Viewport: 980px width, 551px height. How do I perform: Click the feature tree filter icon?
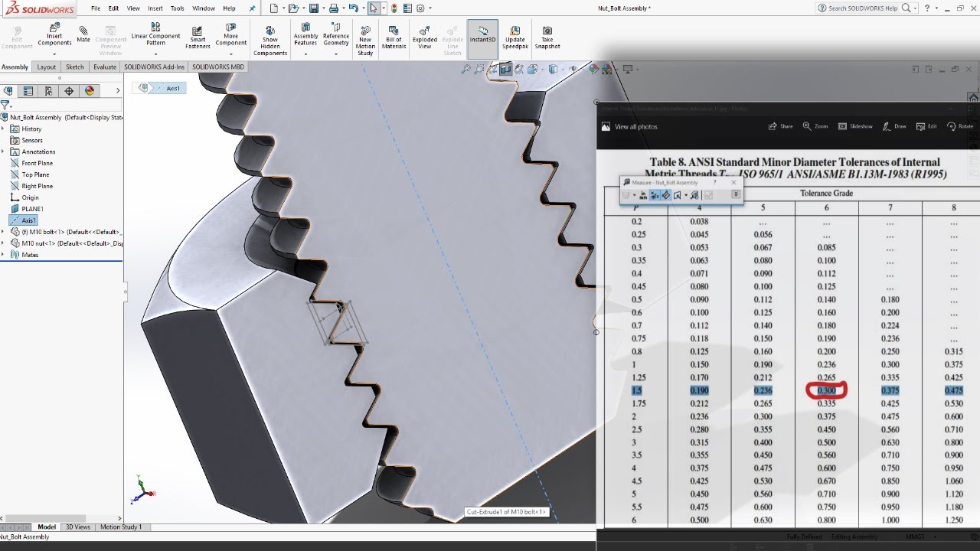pyautogui.click(x=5, y=105)
